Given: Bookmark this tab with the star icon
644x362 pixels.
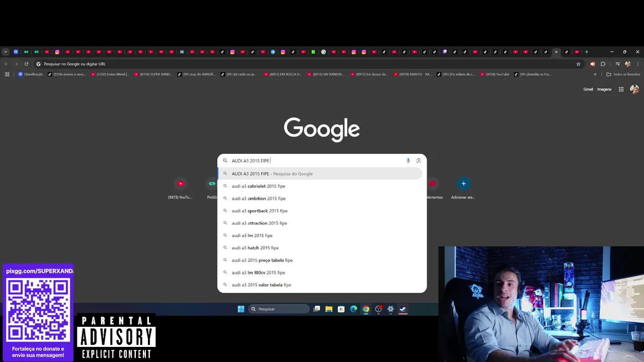Looking at the screenshot, I should coord(579,64).
